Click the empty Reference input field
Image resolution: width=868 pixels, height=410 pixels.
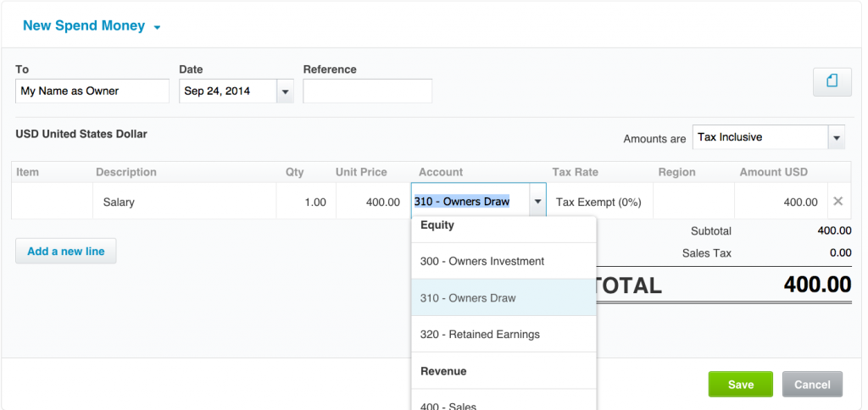(x=368, y=91)
